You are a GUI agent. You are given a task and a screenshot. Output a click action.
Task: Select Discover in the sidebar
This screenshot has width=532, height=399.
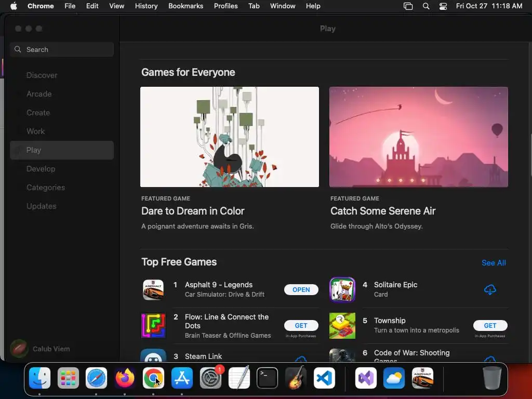62,75
